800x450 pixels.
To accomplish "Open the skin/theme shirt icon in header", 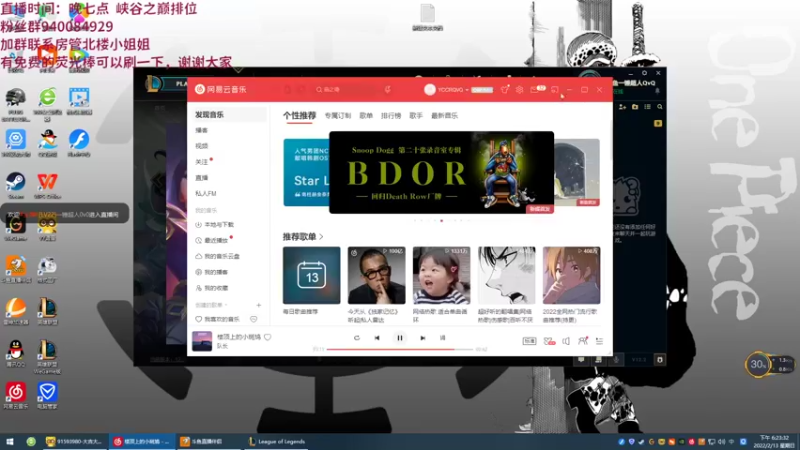I will coord(505,90).
